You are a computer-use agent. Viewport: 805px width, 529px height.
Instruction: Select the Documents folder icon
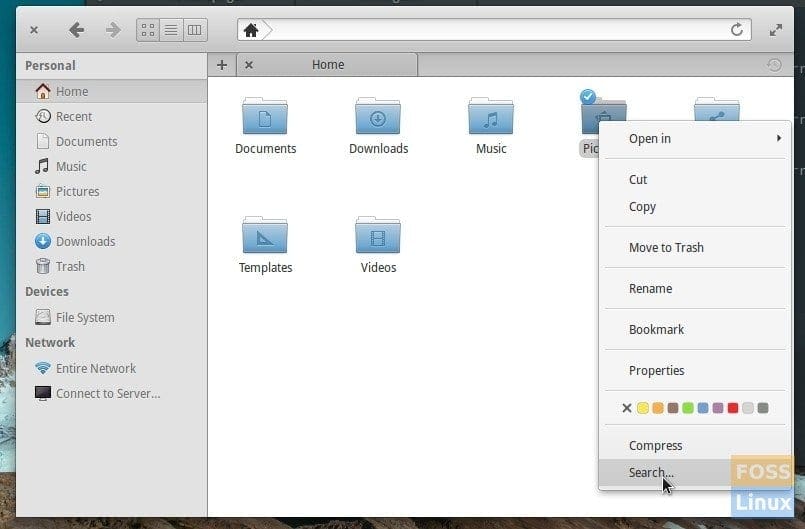pos(265,116)
